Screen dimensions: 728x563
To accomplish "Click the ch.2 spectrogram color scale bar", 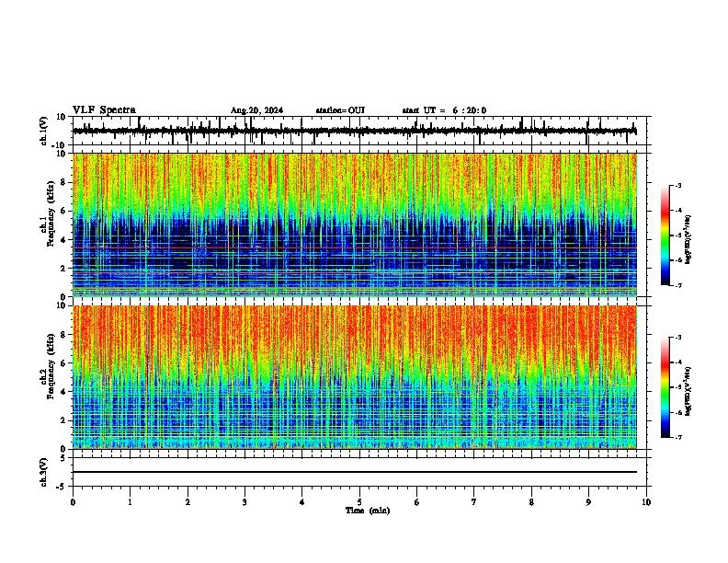I will (x=665, y=387).
